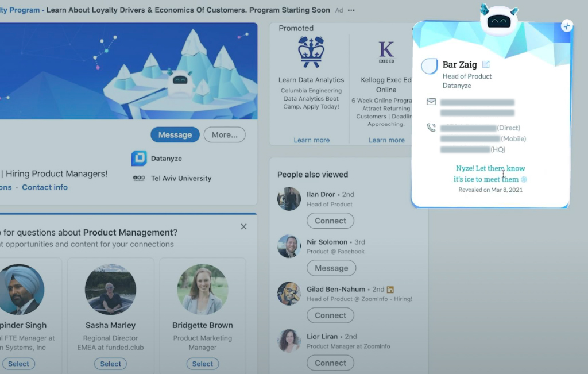Click the Ilan Dror name link
Viewport: 588px width, 374px height.
click(321, 194)
